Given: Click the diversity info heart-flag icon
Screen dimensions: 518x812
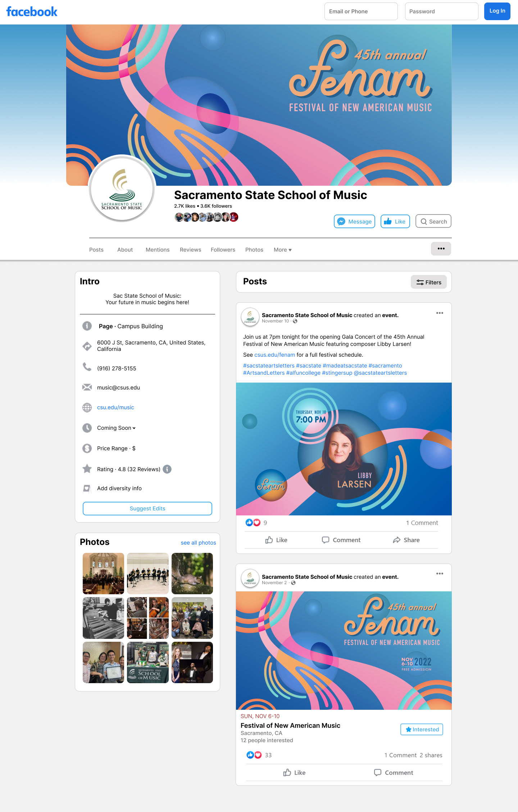Looking at the screenshot, I should click(x=87, y=488).
